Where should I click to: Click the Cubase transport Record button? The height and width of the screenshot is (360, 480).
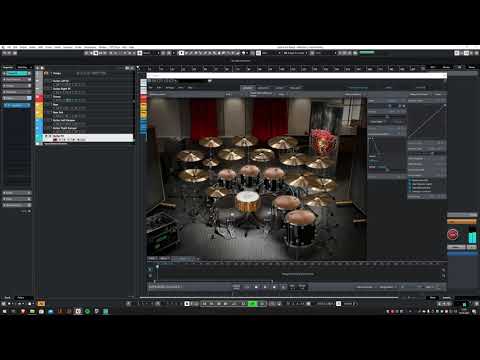tap(262, 304)
